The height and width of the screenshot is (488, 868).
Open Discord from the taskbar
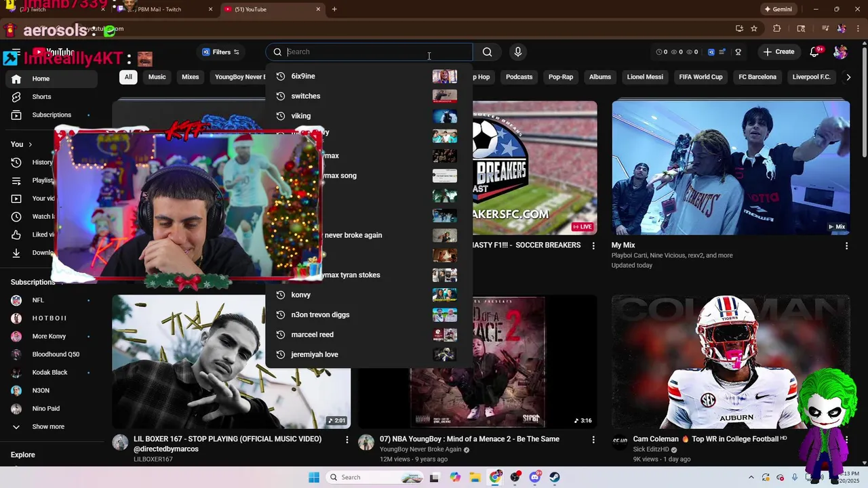[x=534, y=477]
